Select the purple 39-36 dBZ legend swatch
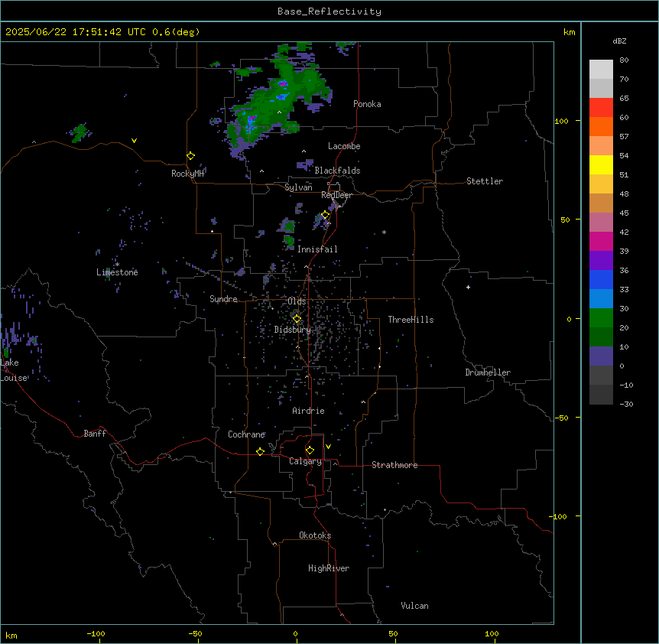 coord(601,260)
